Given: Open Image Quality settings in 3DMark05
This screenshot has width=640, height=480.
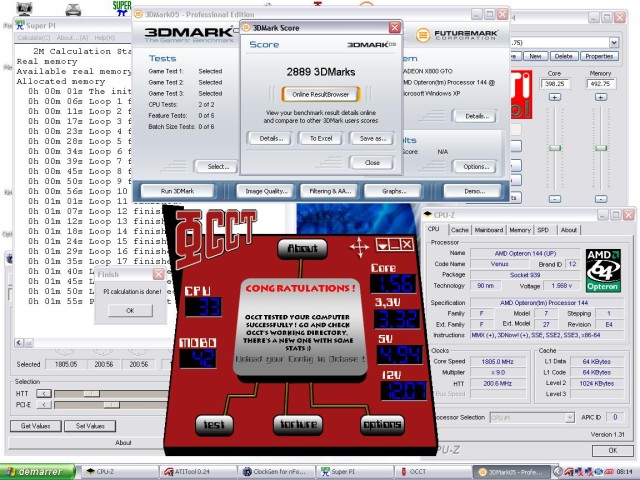Looking at the screenshot, I should [266, 191].
